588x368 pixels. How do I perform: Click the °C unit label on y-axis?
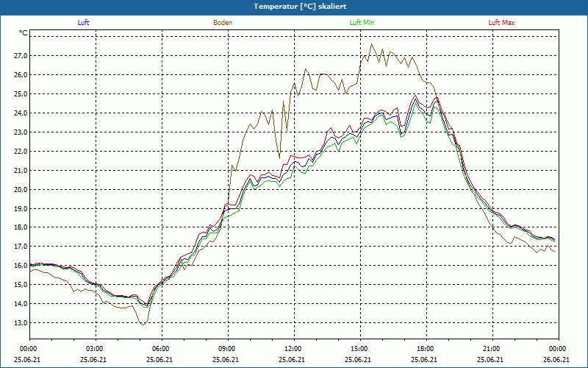(24, 33)
